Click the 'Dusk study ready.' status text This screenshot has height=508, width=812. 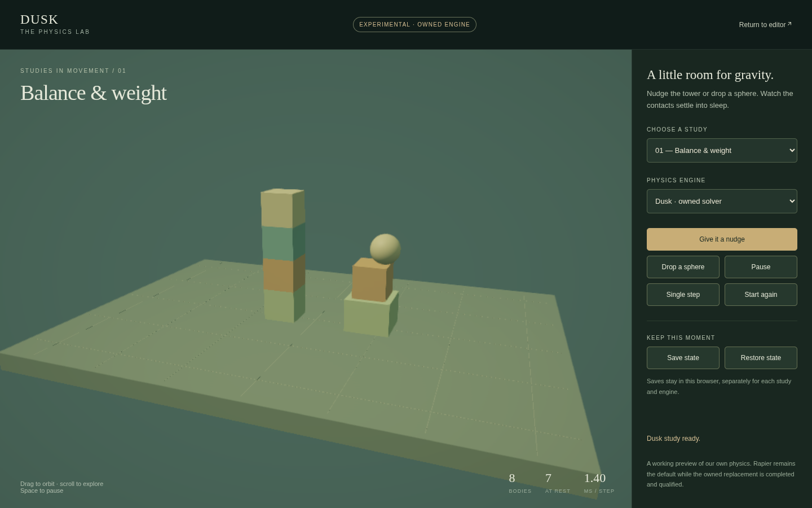[673, 439]
